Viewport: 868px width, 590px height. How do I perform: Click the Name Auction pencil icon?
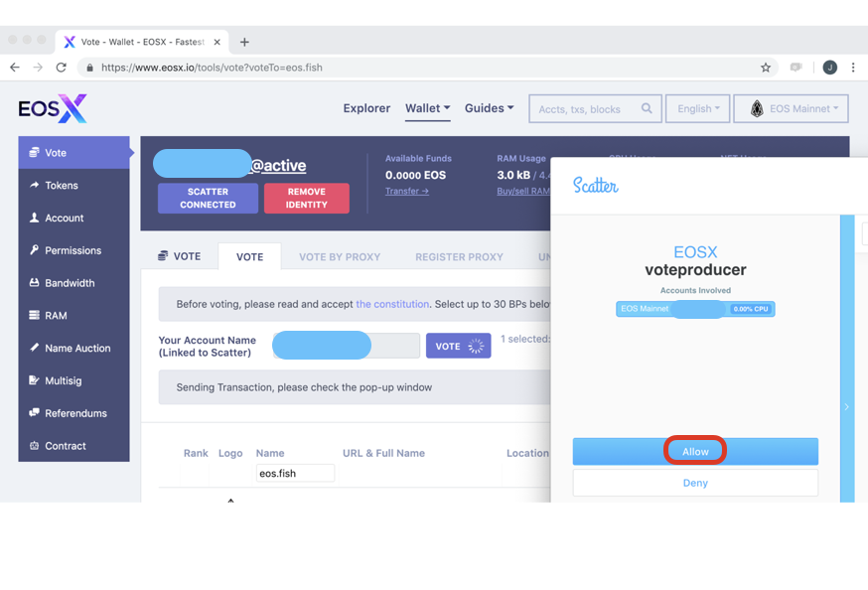[x=35, y=347]
